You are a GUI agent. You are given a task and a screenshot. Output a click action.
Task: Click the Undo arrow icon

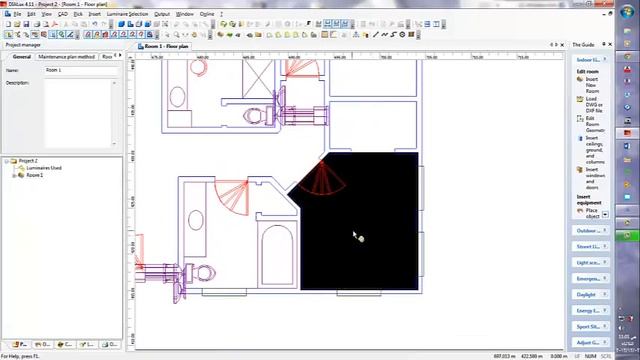tap(95, 24)
